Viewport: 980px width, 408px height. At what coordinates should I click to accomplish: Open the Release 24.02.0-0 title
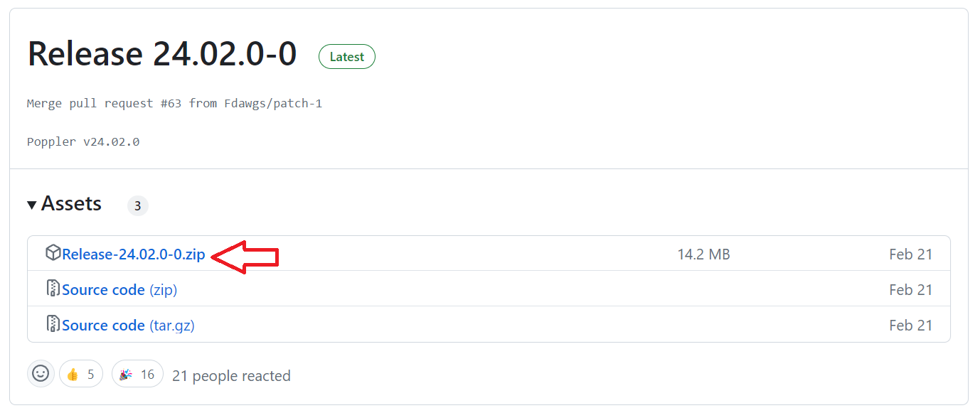tap(162, 55)
